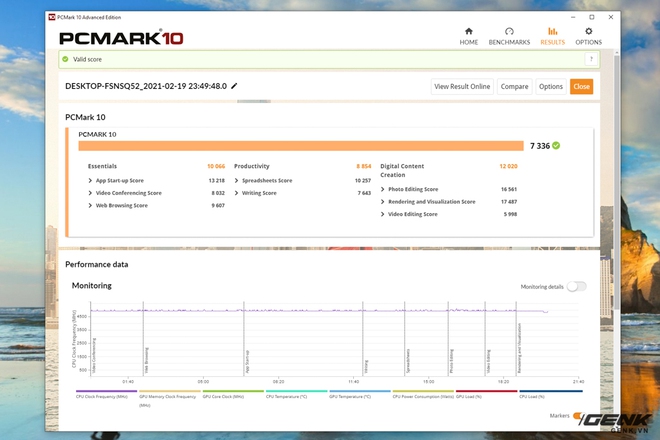Open the result Options button
This screenshot has width=660, height=440.
point(551,86)
